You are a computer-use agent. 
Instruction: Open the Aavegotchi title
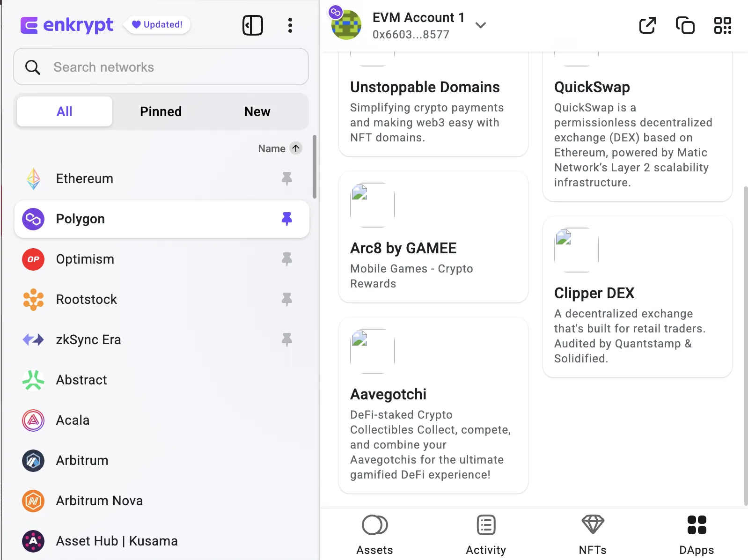(389, 394)
